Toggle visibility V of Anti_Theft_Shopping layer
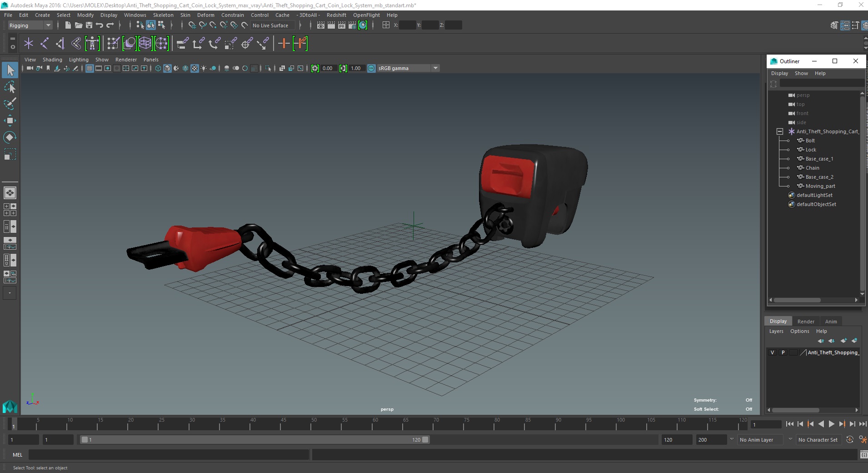Viewport: 868px width, 473px height. coord(772,352)
